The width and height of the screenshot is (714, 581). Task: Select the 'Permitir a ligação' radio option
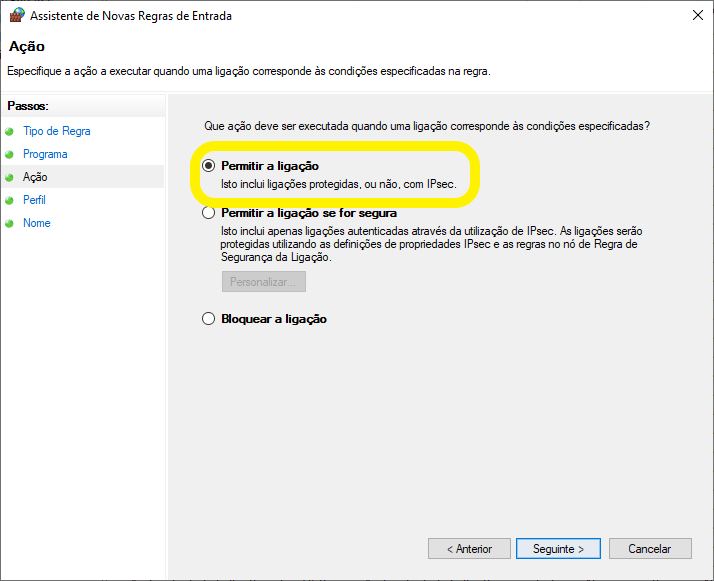click(208, 166)
